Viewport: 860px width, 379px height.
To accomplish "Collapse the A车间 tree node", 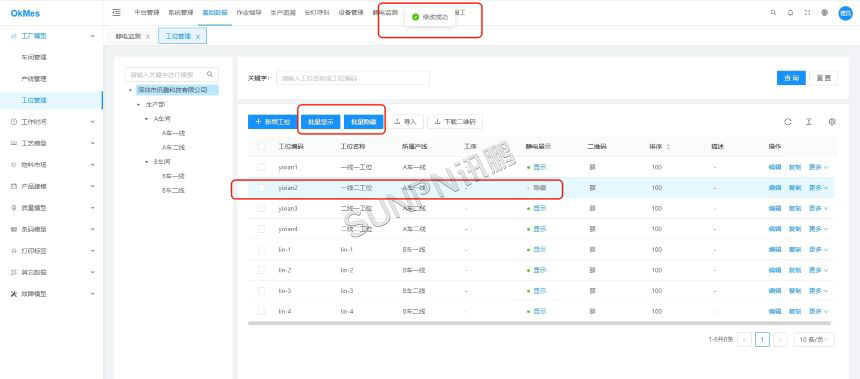I will point(147,118).
